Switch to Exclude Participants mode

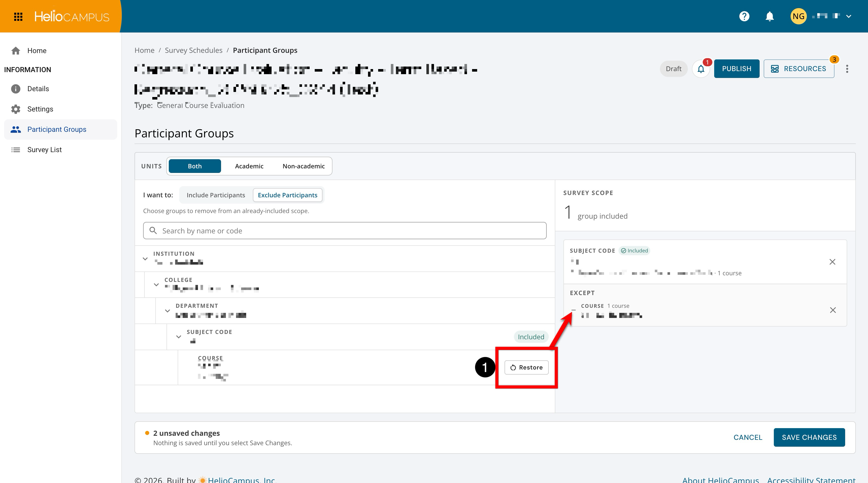287,195
